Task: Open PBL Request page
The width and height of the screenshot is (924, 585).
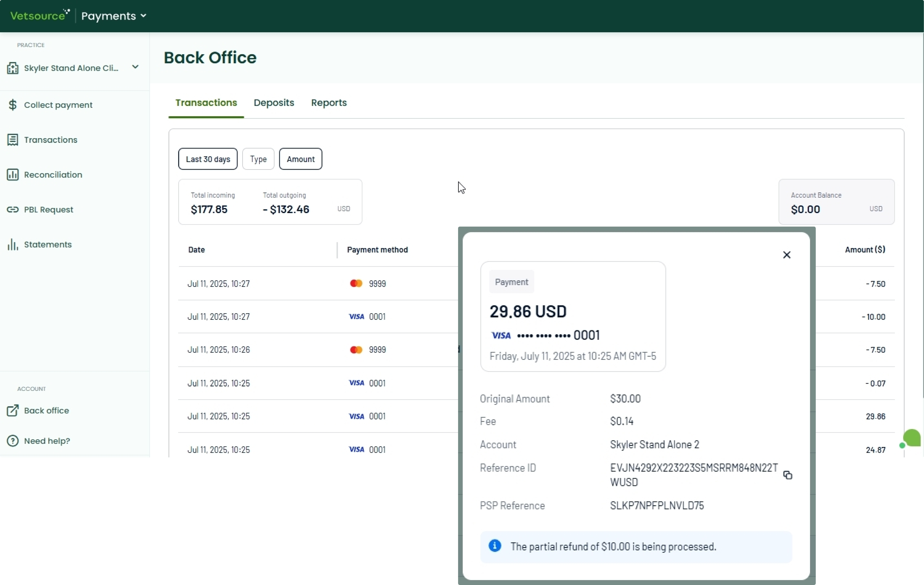Action: click(49, 210)
